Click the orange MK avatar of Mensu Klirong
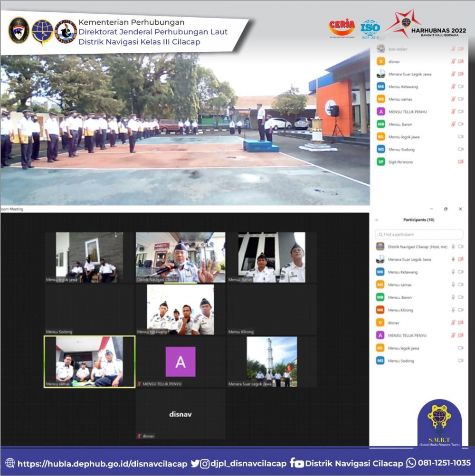 380,310
